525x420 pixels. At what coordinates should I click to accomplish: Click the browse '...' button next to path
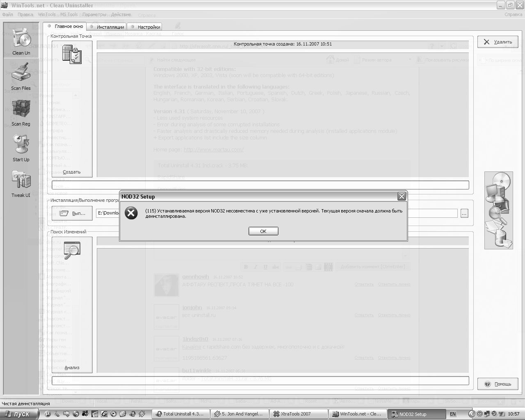[464, 213]
